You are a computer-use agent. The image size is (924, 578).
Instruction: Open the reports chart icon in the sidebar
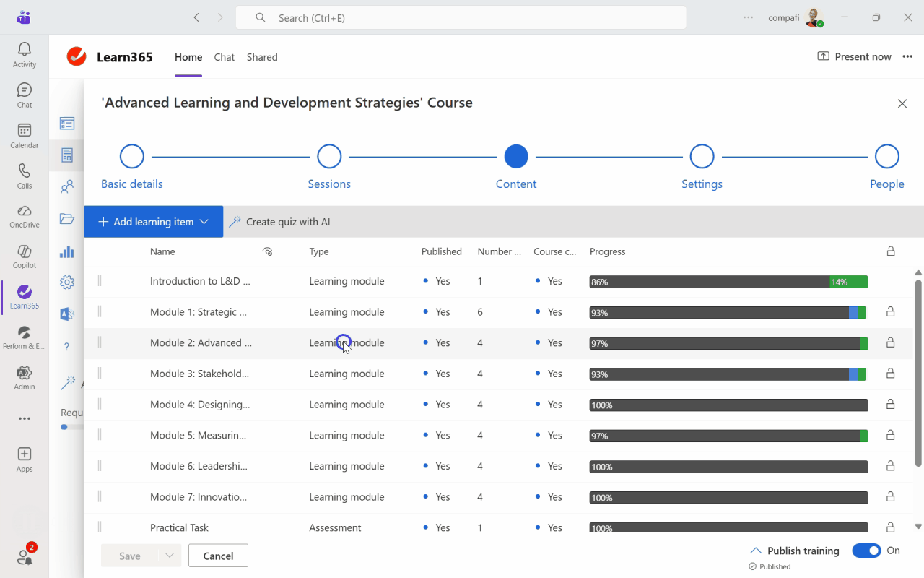[x=66, y=252]
